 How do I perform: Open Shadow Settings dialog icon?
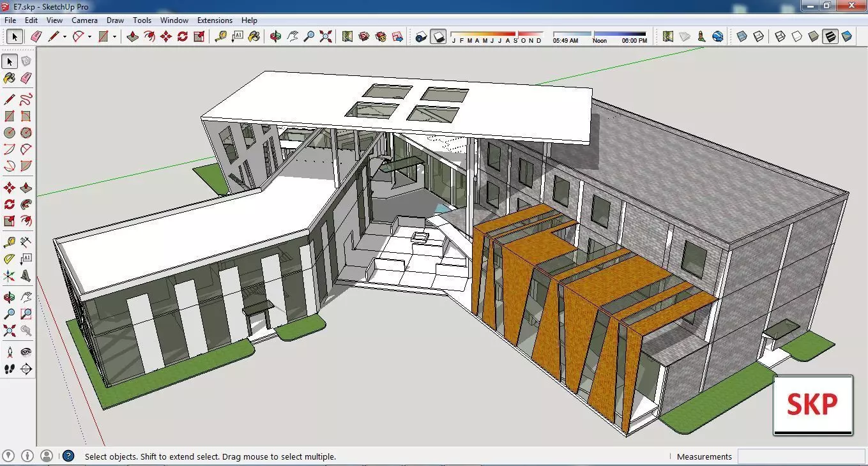pyautogui.click(x=421, y=36)
